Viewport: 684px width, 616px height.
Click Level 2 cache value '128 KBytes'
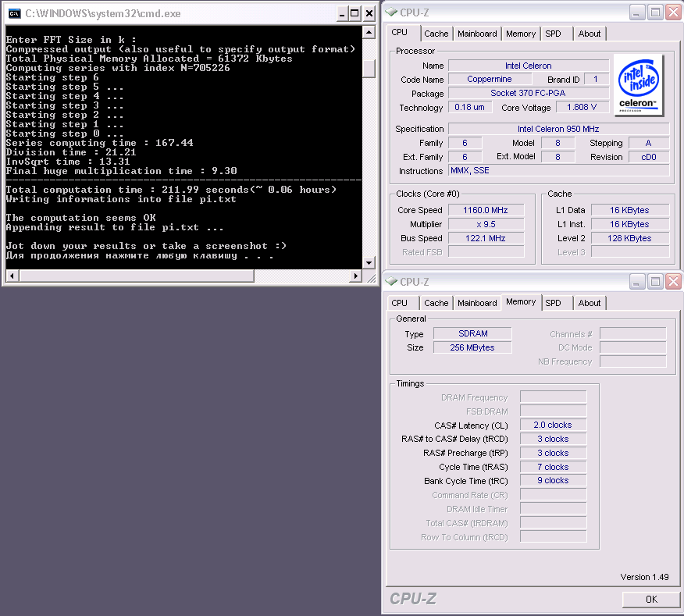pyautogui.click(x=629, y=238)
